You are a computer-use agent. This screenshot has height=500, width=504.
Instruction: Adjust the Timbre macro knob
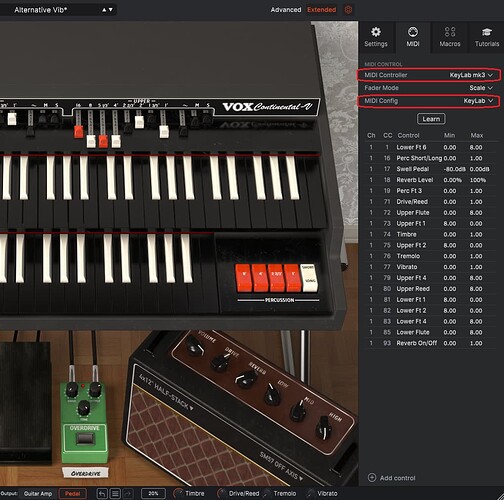(179, 494)
